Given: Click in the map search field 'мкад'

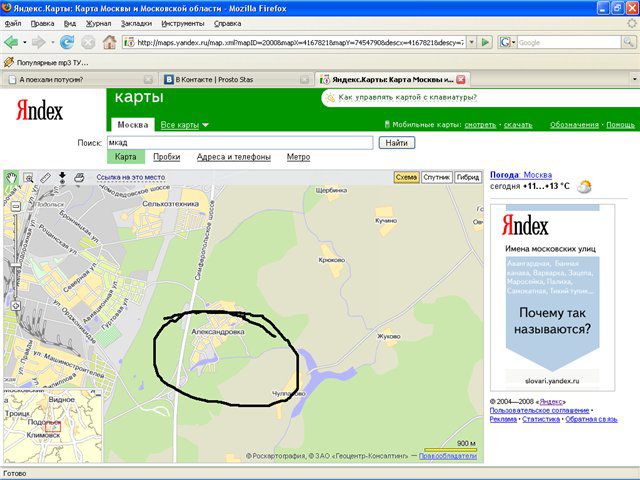Looking at the screenshot, I should (x=240, y=142).
